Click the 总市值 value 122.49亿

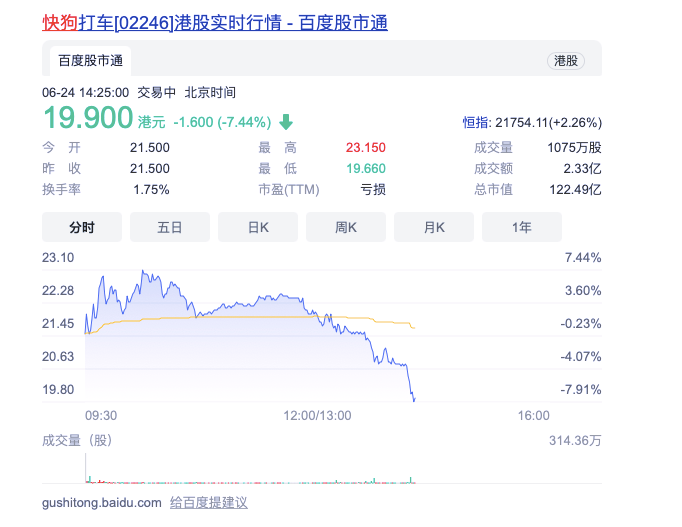(x=575, y=190)
